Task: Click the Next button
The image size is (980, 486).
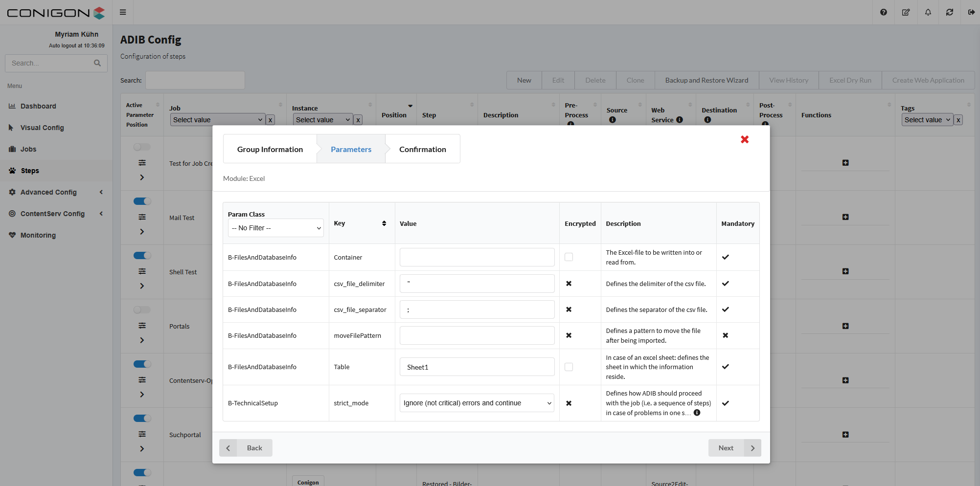Action: (734, 448)
